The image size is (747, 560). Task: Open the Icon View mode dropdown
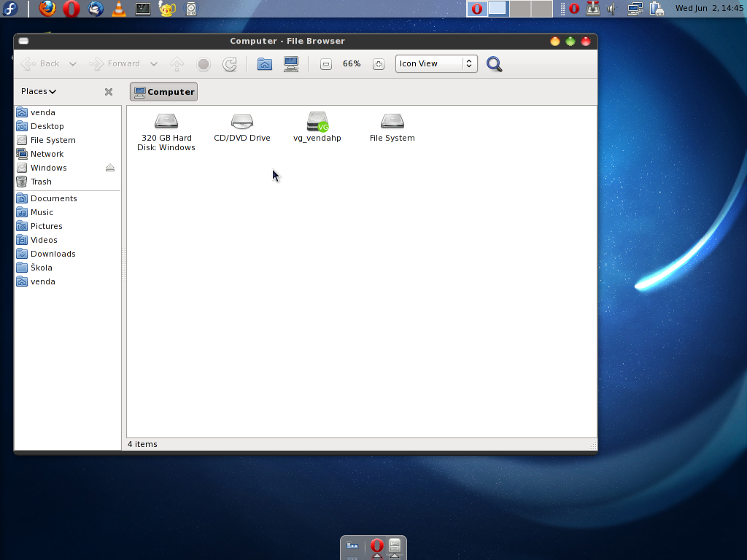point(436,64)
